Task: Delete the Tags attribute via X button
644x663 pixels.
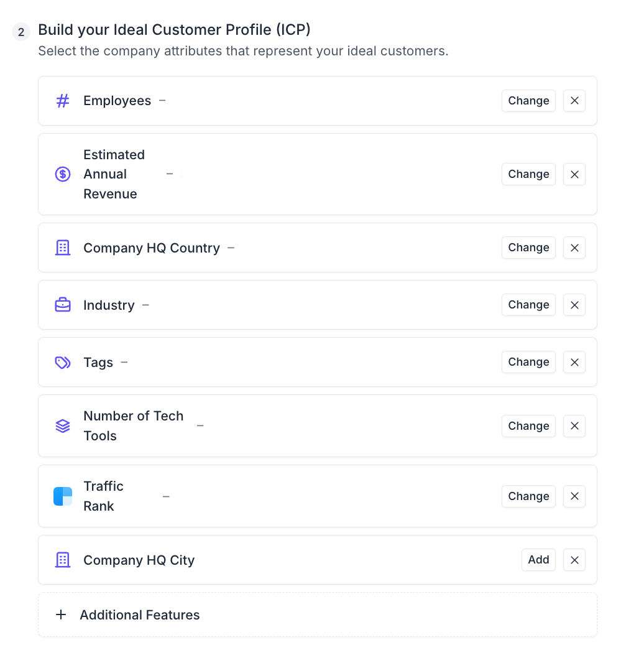Action: coord(574,362)
